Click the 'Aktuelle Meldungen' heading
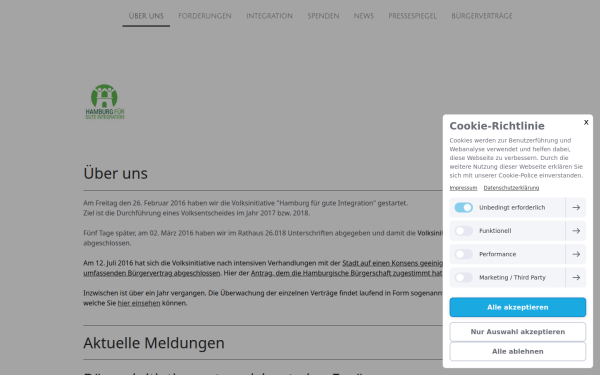The width and height of the screenshot is (600, 375). pos(154,343)
